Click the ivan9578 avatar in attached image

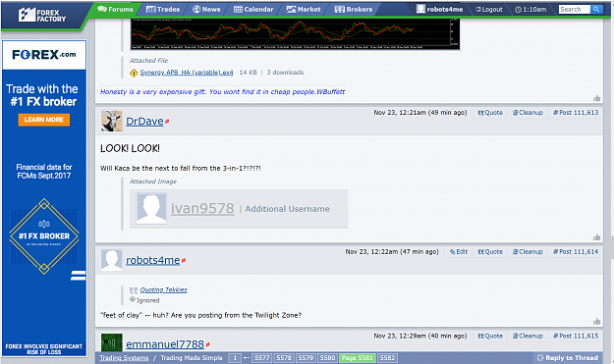(x=151, y=209)
